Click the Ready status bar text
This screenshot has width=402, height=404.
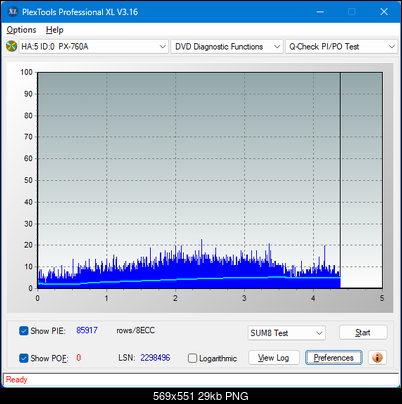tap(16, 379)
